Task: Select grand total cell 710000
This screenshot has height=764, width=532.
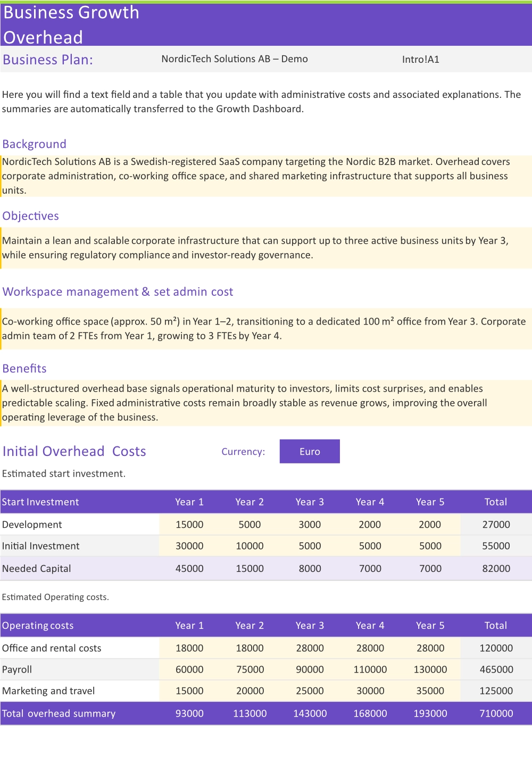Action: pos(496,713)
